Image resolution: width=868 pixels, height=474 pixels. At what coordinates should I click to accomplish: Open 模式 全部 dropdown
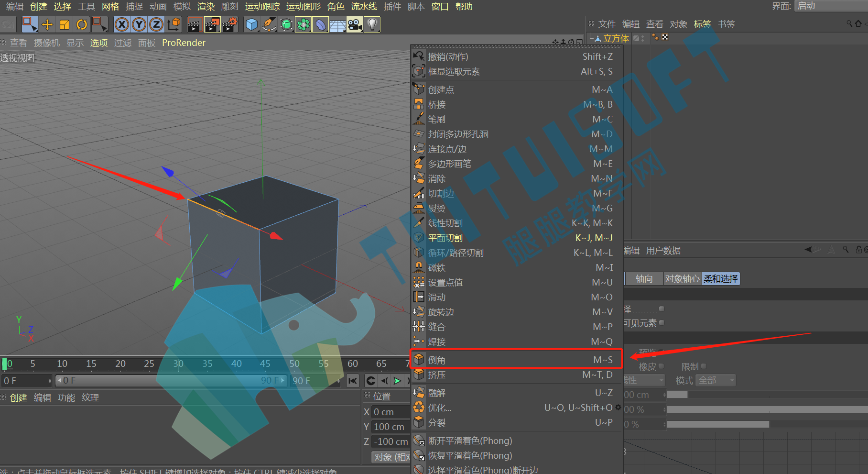click(716, 380)
